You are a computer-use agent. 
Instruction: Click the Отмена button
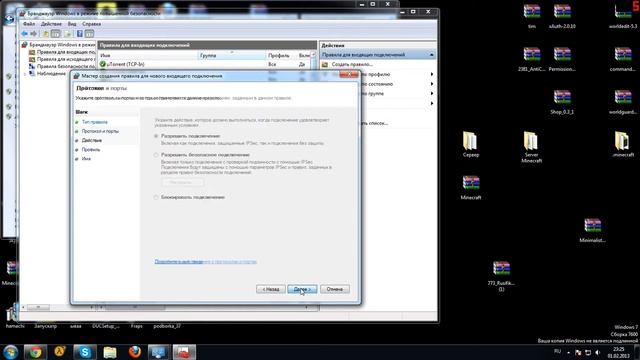point(335,289)
